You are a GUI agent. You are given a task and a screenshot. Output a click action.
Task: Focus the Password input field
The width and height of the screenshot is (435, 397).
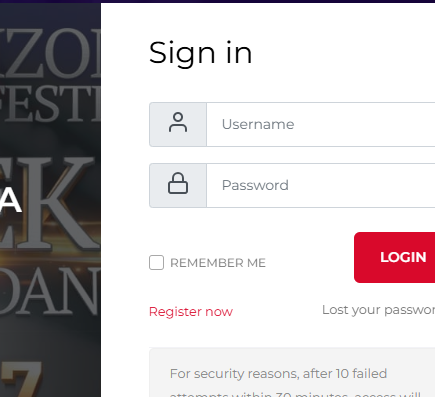[x=321, y=185]
